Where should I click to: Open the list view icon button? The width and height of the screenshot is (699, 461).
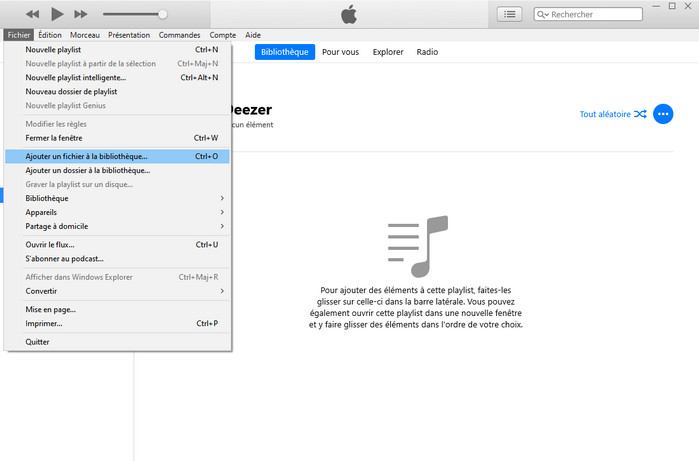(x=510, y=14)
